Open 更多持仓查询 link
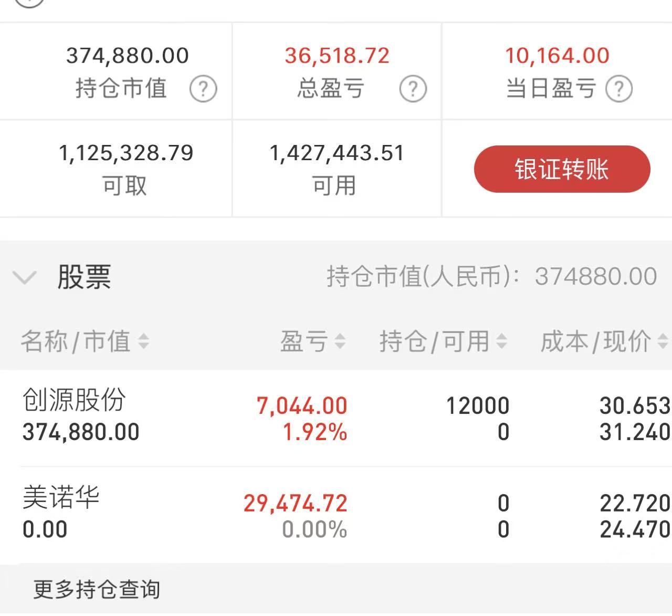 [97, 589]
